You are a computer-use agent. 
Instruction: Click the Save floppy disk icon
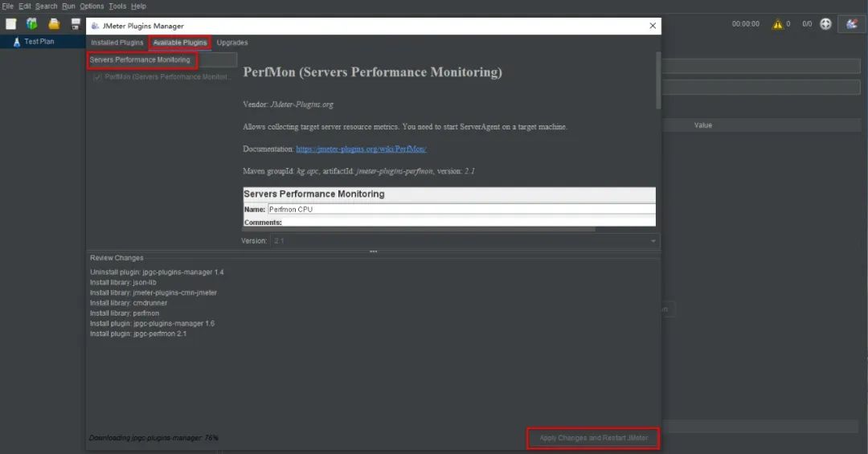click(x=76, y=24)
